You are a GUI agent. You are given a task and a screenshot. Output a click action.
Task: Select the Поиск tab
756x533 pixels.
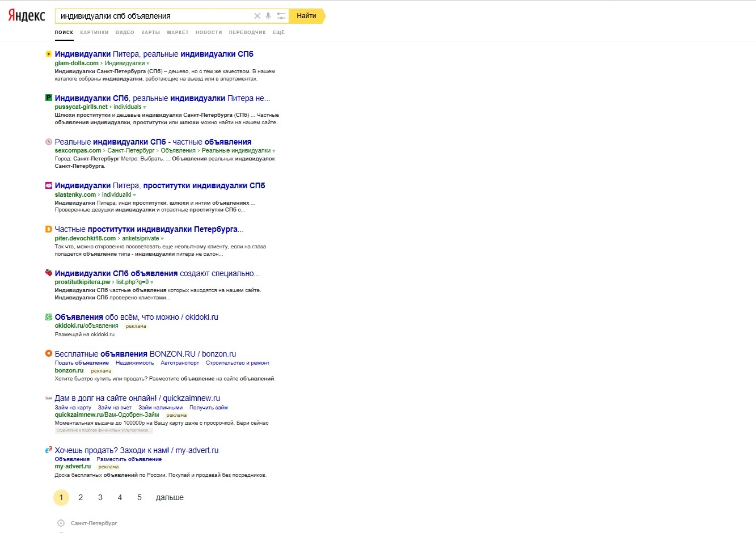(x=64, y=32)
